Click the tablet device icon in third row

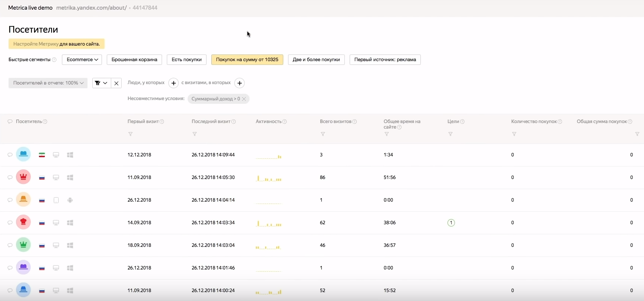56,200
